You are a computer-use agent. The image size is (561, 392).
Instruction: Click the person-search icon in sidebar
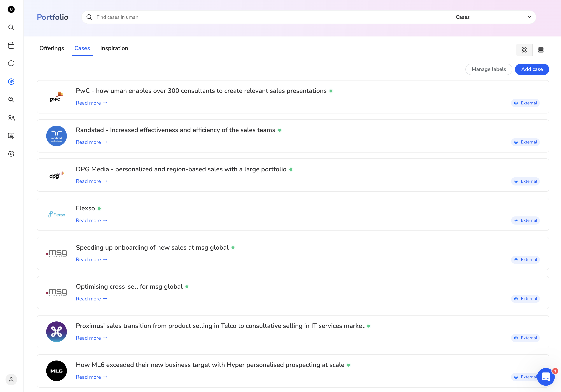coord(11,100)
